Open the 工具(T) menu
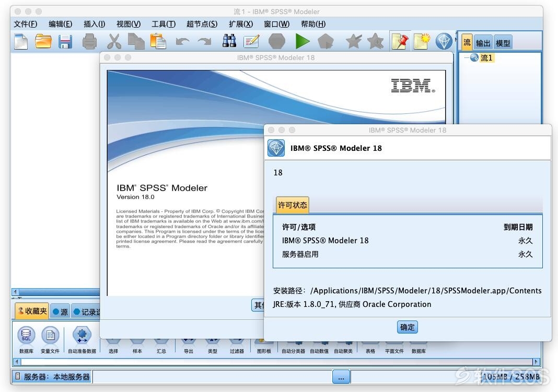Viewport: 558px width, 392px height. 164,24
